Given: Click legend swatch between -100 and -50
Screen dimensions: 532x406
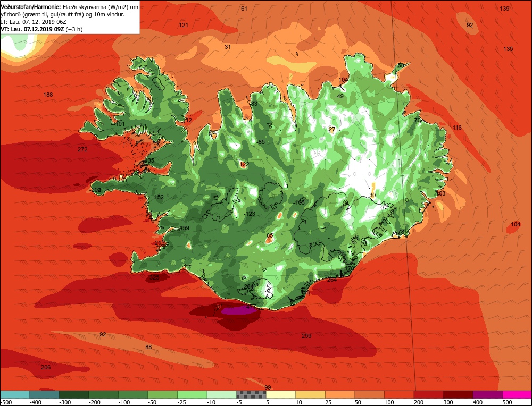Looking at the screenshot, I should 133,394.
